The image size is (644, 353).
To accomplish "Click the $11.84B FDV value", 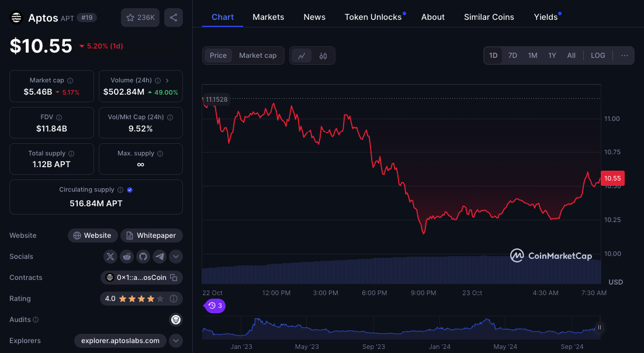I will (x=52, y=129).
